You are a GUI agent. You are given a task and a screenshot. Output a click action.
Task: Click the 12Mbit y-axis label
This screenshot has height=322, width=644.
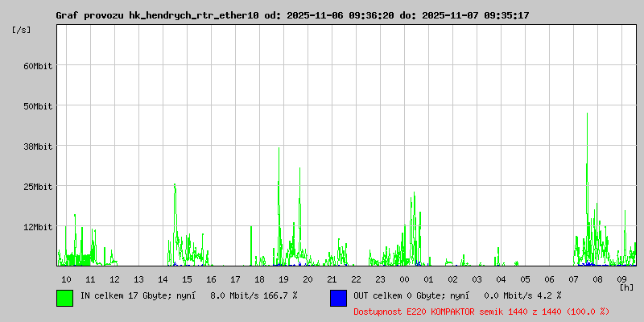coord(37,227)
